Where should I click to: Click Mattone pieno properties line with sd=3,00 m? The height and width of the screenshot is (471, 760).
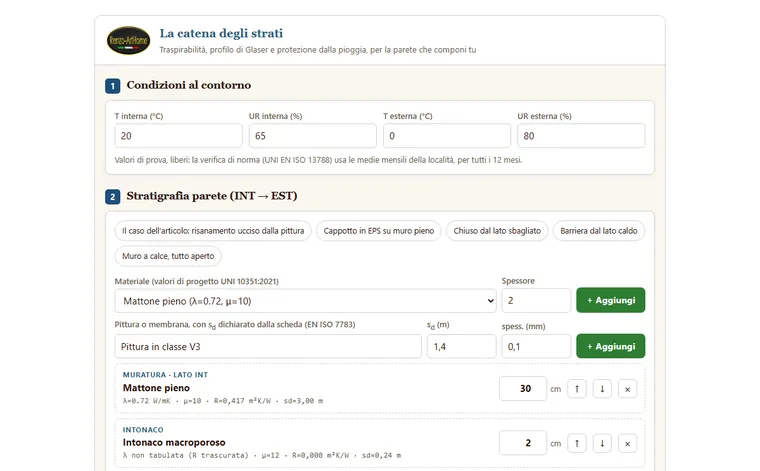point(222,401)
